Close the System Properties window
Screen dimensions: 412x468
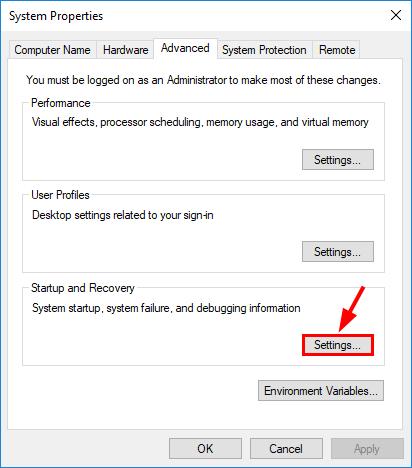tap(396, 15)
